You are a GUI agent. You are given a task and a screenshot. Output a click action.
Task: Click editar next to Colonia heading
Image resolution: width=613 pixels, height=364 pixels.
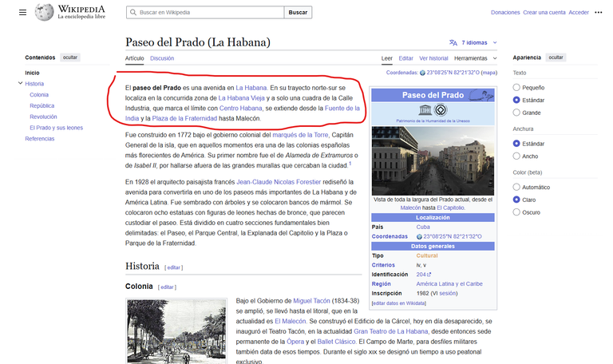[x=167, y=287]
